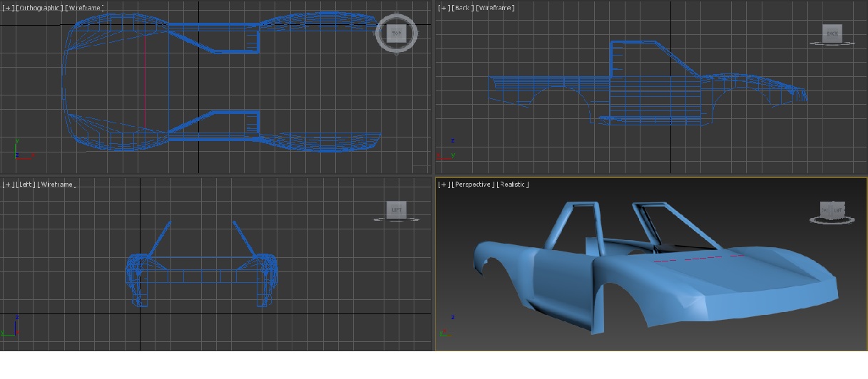
Task: Open the [Wireframe] shading menu in Left viewport
Action: click(56, 185)
